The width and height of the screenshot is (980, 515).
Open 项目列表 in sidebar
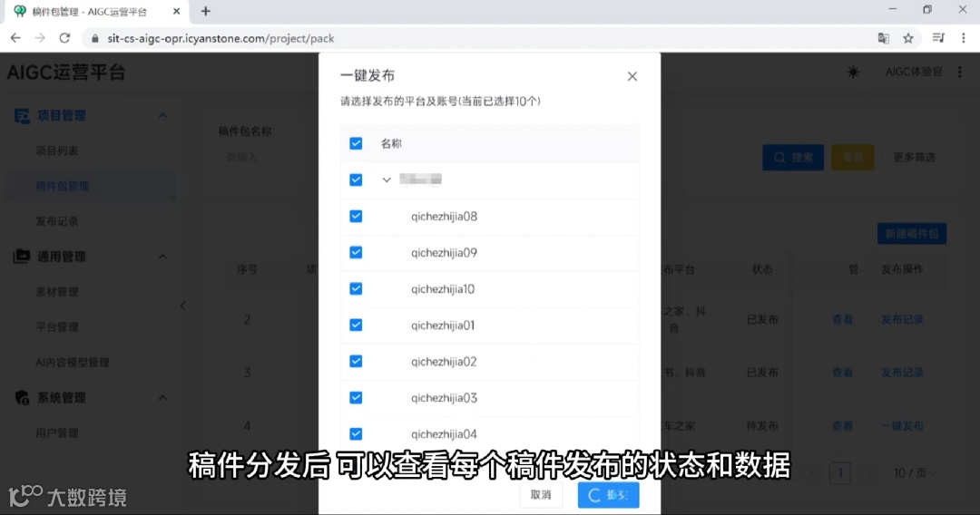(x=57, y=151)
